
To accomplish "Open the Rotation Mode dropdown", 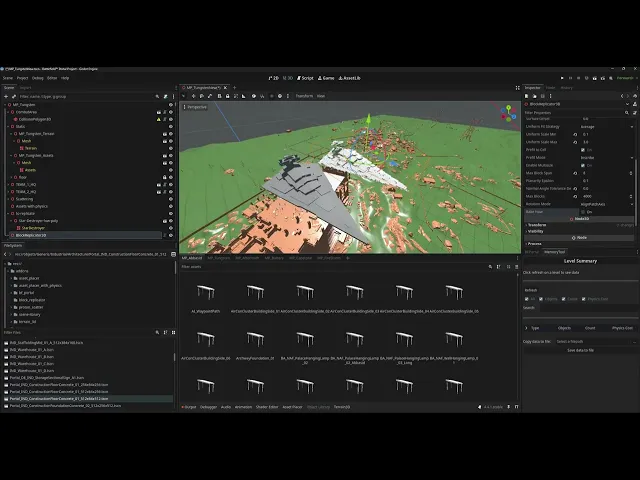I will 607,204.
